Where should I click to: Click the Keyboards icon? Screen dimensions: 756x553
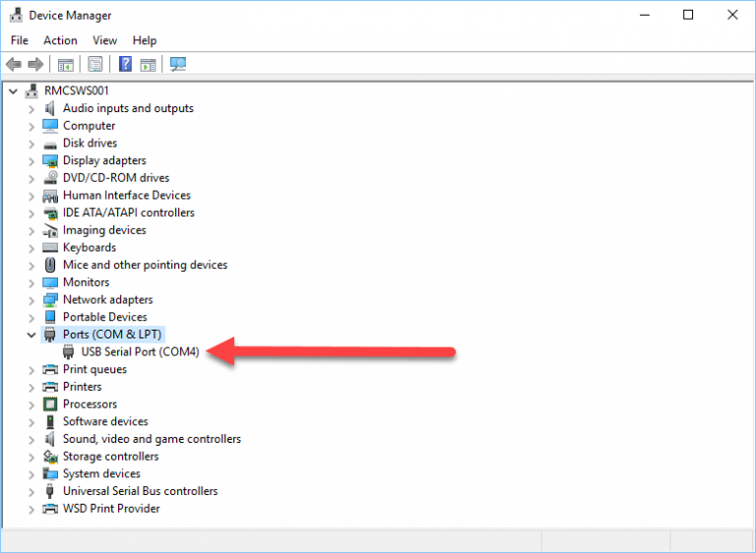[50, 248]
